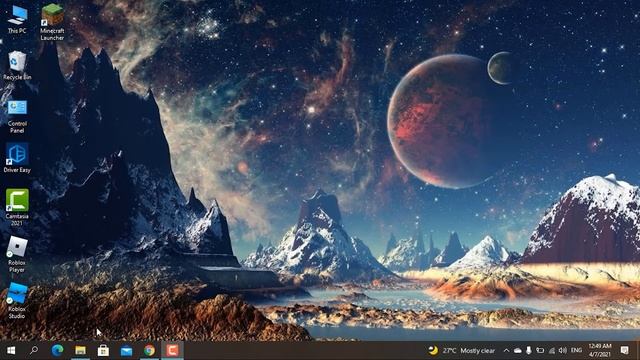Select the Driver Easy shortcut

click(17, 158)
